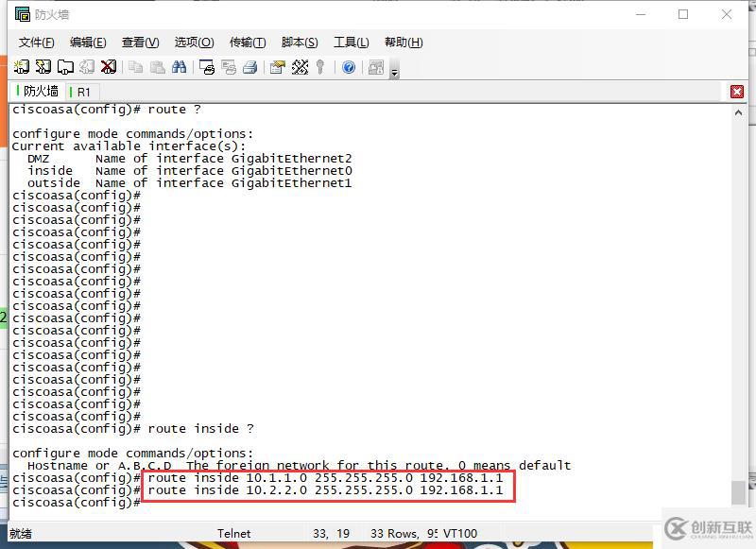Open the 传输(T) menu
Screen dimensions: 756x549
pyautogui.click(x=248, y=43)
